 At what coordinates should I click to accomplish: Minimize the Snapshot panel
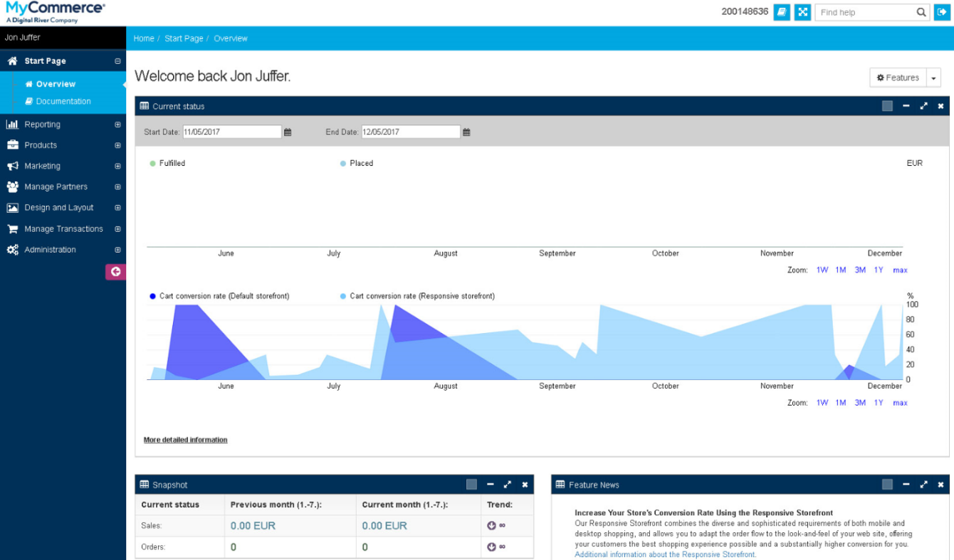[490, 485]
